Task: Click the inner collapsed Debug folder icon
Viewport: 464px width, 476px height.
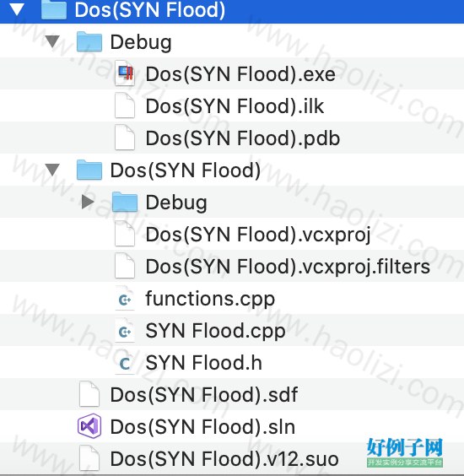Action: tap(125, 202)
